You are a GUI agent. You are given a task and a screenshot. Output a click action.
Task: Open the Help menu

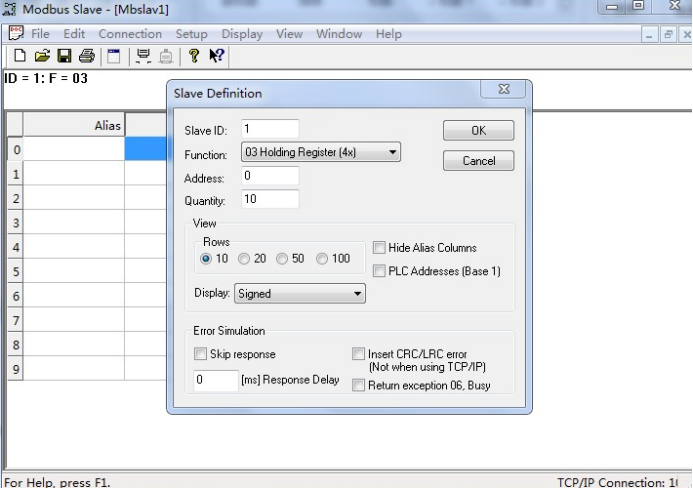coord(388,34)
